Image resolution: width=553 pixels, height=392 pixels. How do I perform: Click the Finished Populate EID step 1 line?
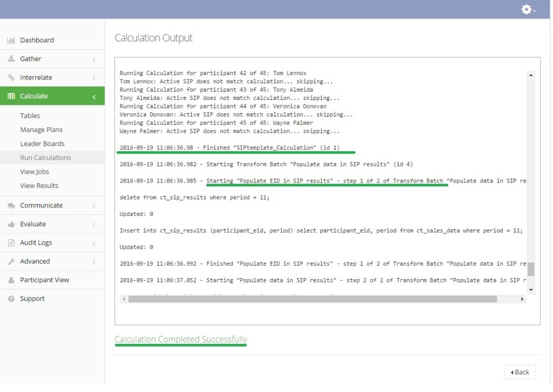click(323, 263)
